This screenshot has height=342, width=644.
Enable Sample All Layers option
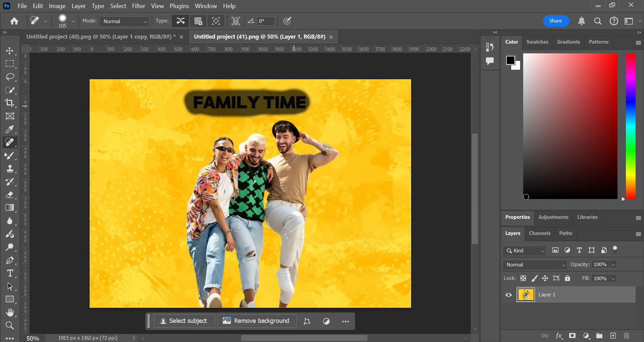pos(235,21)
